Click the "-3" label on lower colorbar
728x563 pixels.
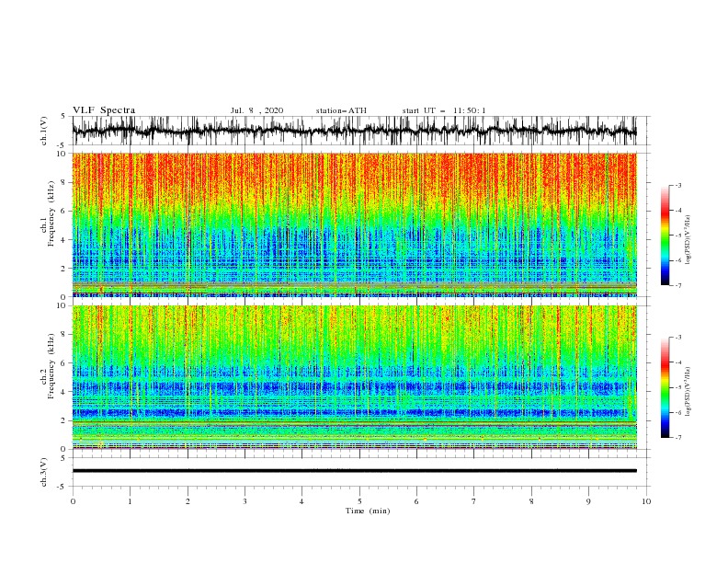click(x=677, y=338)
